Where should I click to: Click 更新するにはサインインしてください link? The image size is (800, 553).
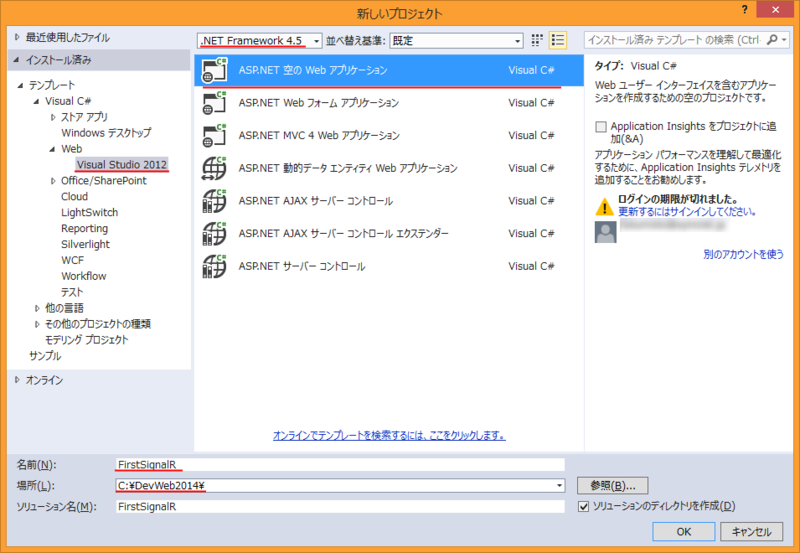click(x=687, y=212)
